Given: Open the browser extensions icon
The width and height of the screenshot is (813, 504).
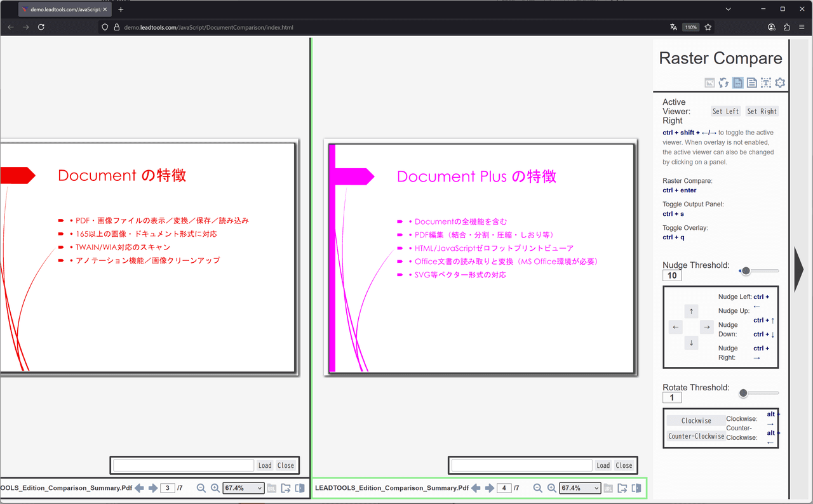Looking at the screenshot, I should pyautogui.click(x=786, y=27).
